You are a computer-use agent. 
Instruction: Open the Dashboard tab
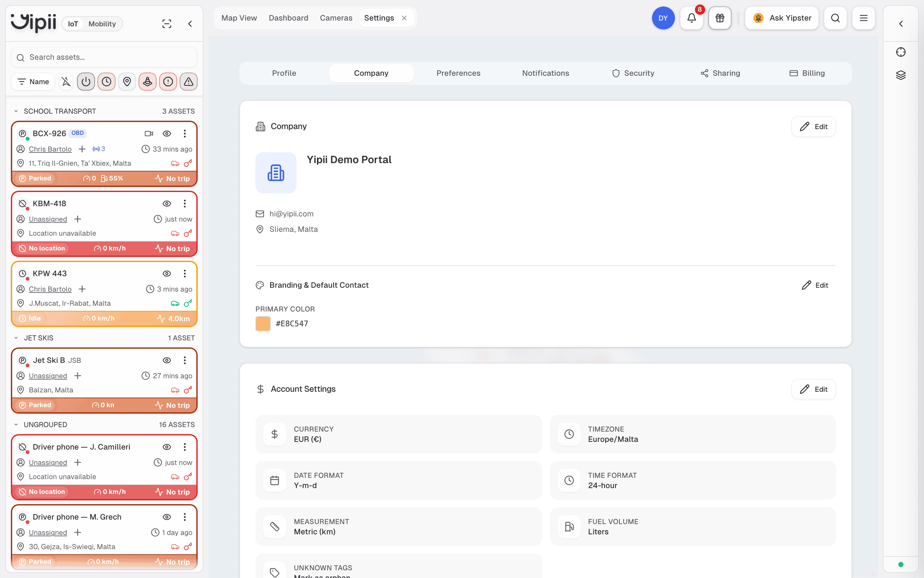[x=288, y=18]
